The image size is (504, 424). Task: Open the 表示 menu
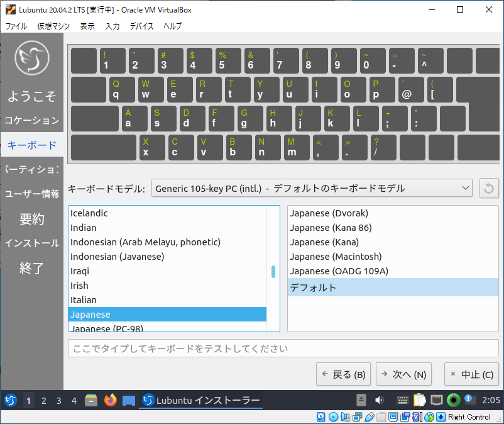(87, 26)
